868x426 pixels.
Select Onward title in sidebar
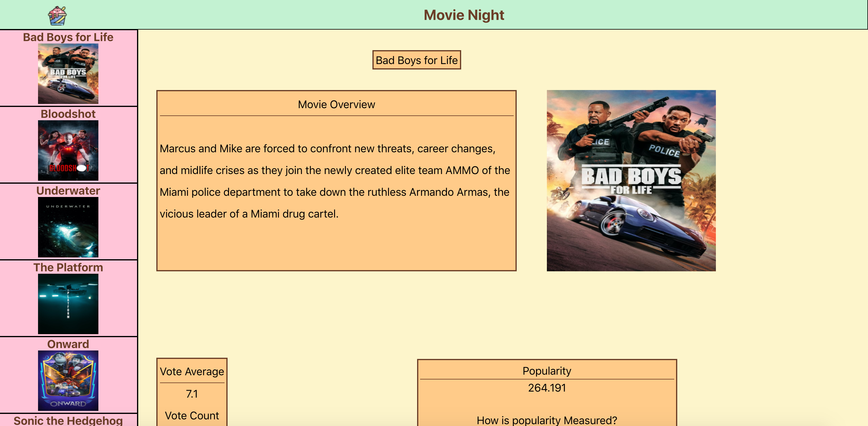point(68,344)
